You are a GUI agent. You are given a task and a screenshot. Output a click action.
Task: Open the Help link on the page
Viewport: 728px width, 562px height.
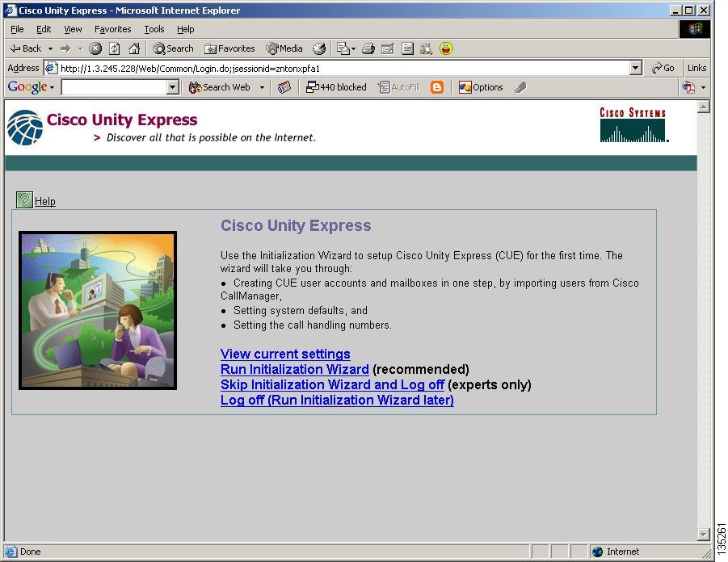(x=45, y=201)
